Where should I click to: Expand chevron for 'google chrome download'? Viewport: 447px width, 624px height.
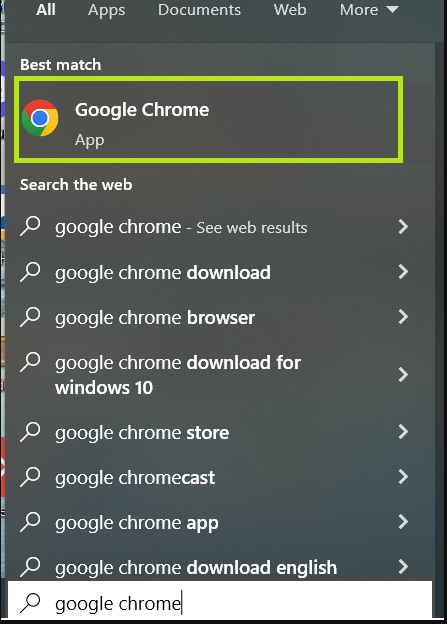pyautogui.click(x=403, y=272)
